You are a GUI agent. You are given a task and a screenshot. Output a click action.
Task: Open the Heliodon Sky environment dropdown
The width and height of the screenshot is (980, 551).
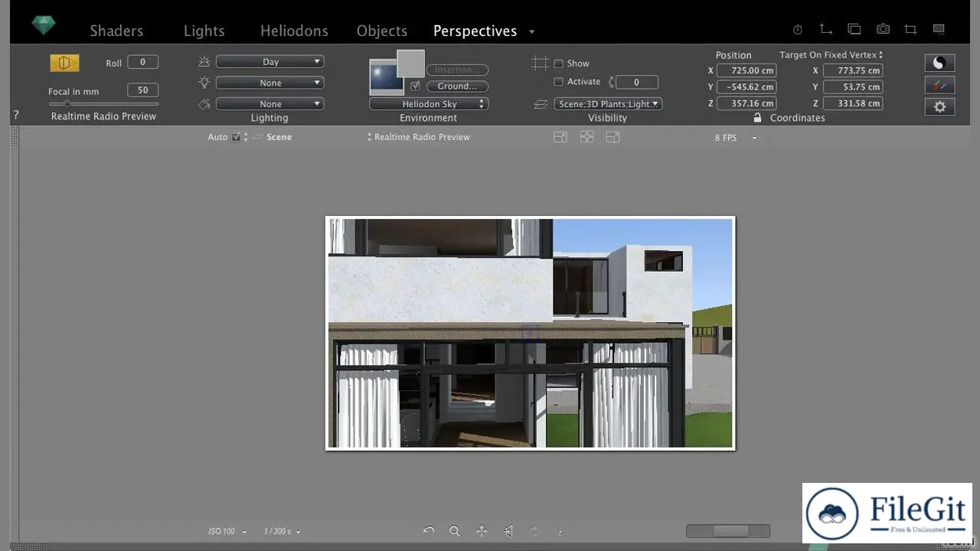point(429,104)
